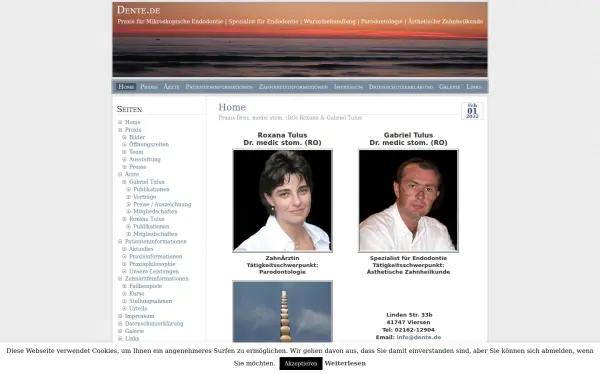Open Praxisinformationen in the sidebar list
This screenshot has width=600, height=375.
point(155,256)
